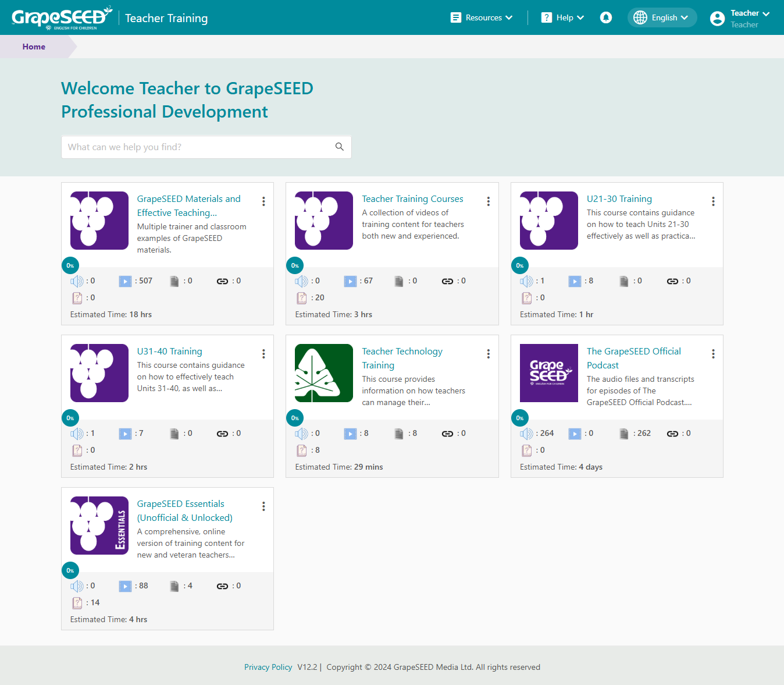Open kebab menu for Teacher Technology Training

click(x=489, y=354)
